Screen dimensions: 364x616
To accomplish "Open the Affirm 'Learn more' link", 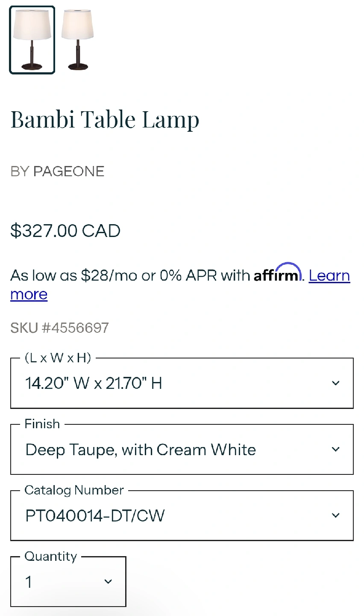I will (x=329, y=276).
